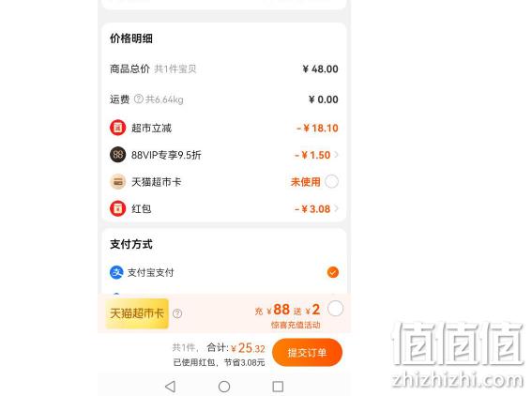
Task: Expand the 88VIP专享9.5折 discount arrow
Action: (x=336, y=155)
